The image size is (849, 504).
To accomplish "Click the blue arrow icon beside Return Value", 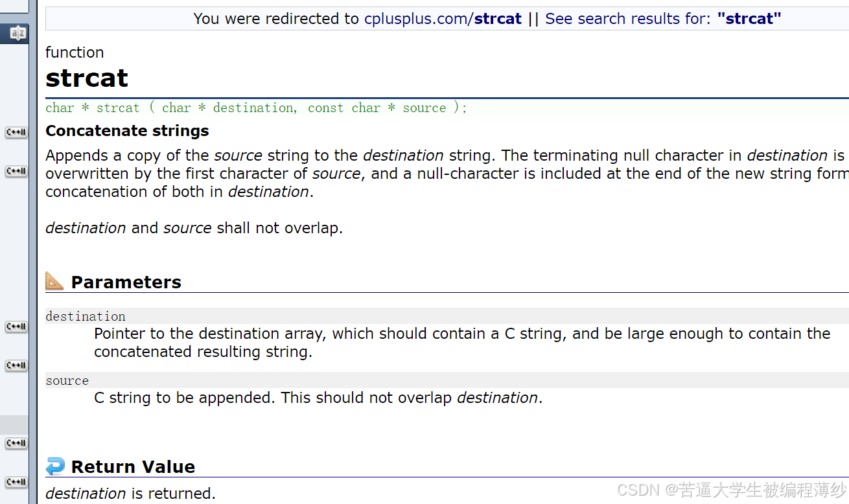I will tap(54, 465).
